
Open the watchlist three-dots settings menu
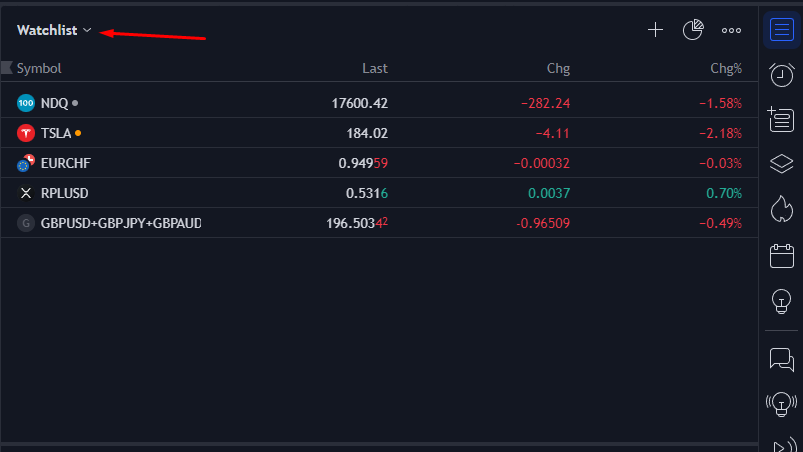pyautogui.click(x=731, y=31)
